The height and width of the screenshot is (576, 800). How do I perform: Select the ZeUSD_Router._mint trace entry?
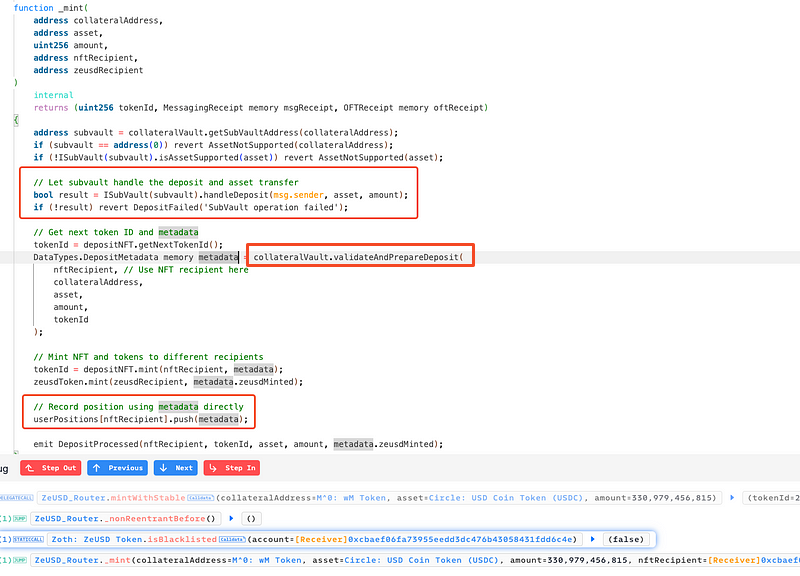tap(78, 560)
